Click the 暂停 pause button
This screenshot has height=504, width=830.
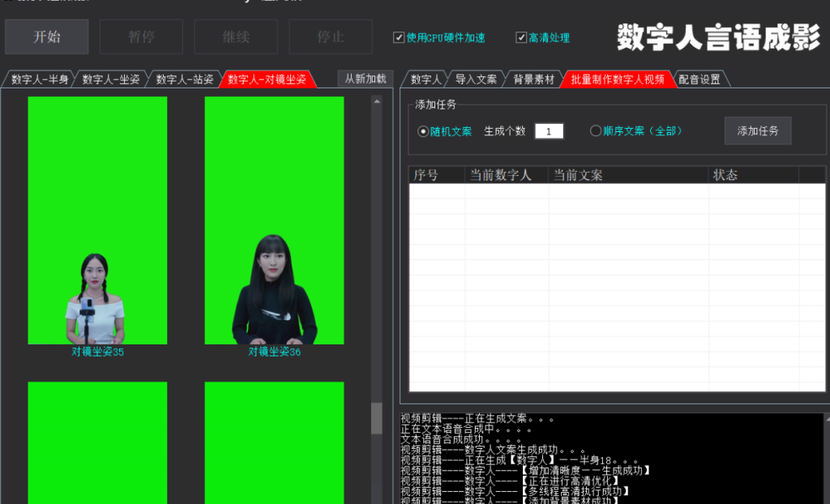pyautogui.click(x=141, y=36)
